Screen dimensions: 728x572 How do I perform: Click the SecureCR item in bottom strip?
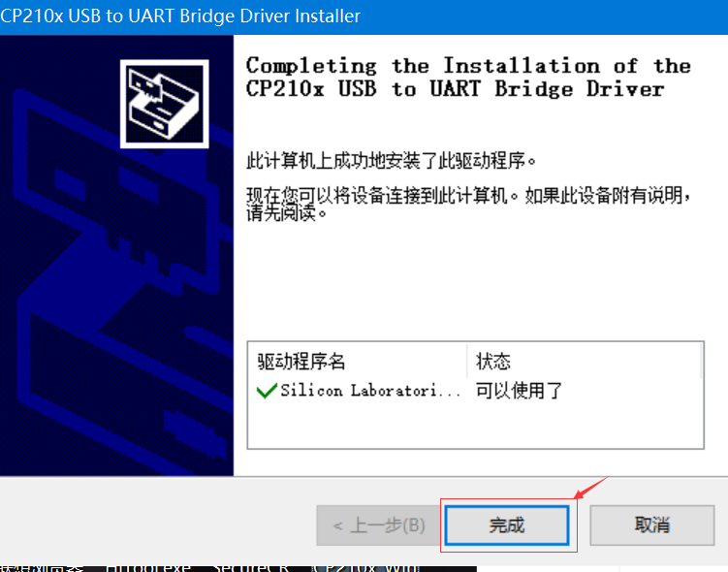[x=251, y=568]
